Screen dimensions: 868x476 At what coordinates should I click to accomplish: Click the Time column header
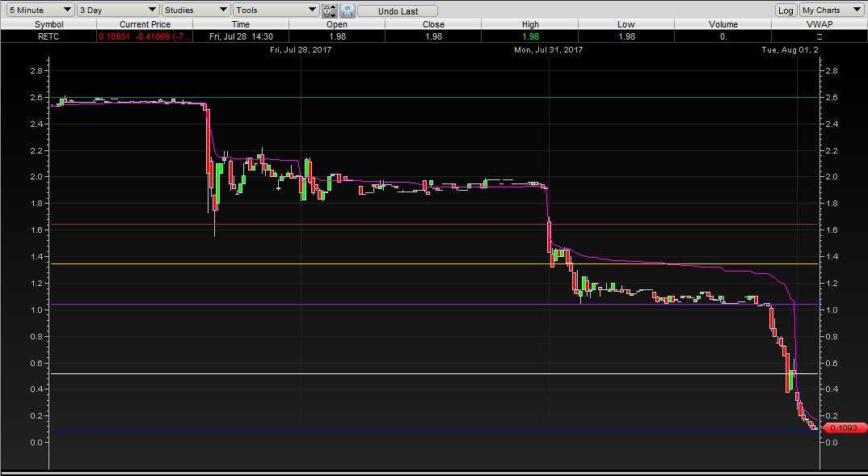click(x=241, y=24)
